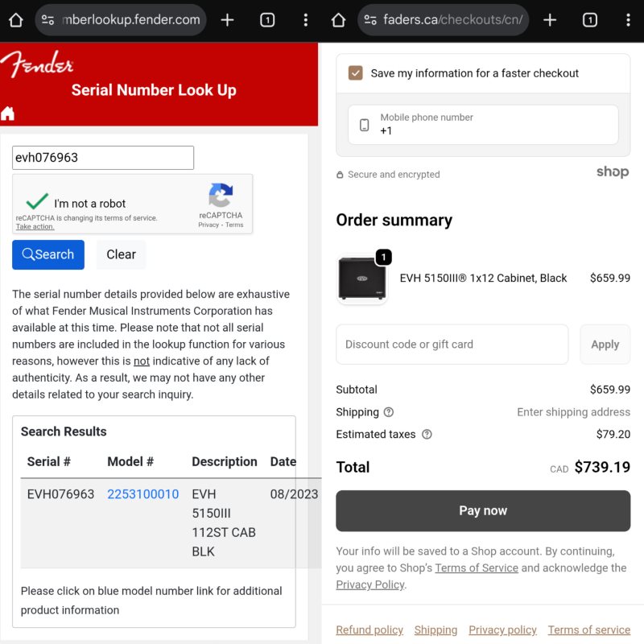Open the tab switcher in the left browser
The height and width of the screenshot is (644, 644).
267,20
